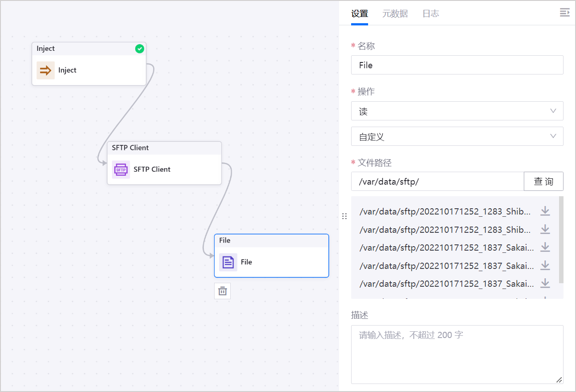Download the second Shib file in list

coord(545,230)
